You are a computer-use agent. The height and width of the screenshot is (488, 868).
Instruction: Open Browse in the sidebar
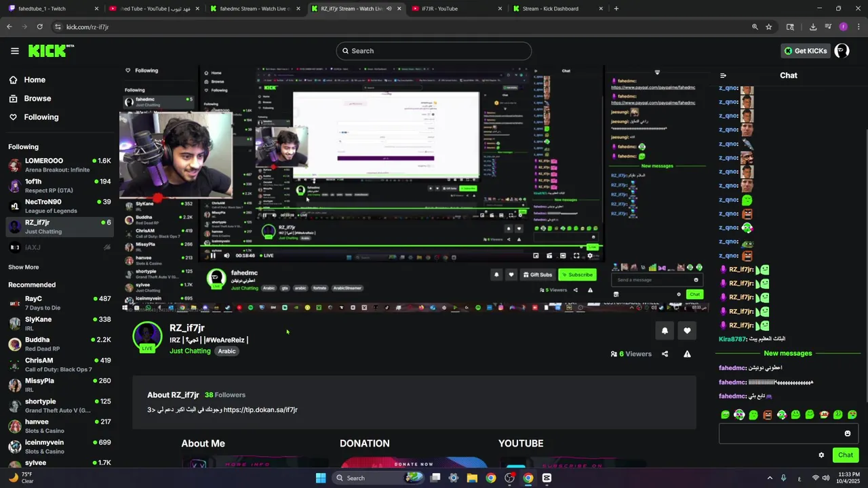[x=37, y=98]
